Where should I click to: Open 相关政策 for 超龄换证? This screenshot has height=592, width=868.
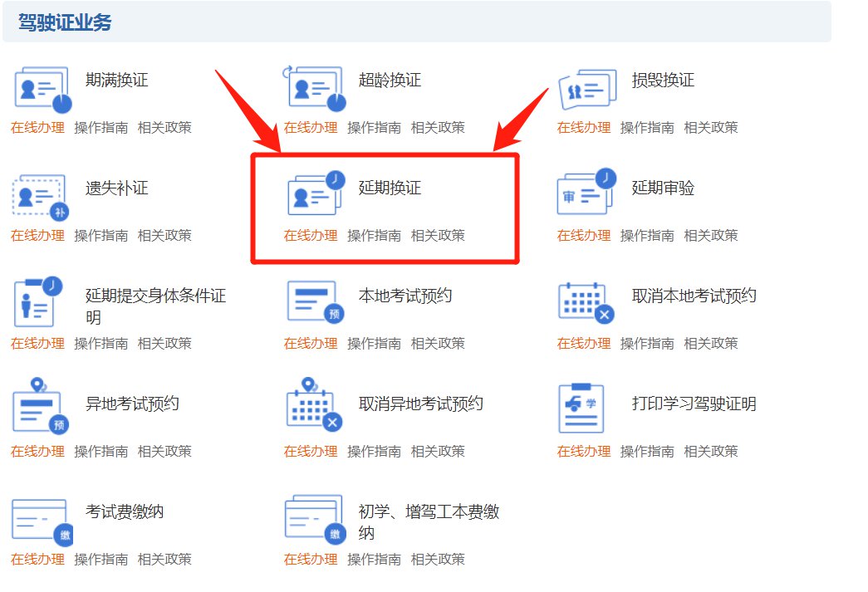[x=438, y=128]
